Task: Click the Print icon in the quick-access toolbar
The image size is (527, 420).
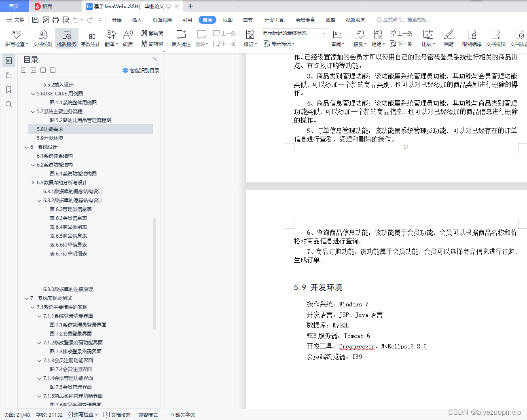Action: 55,20
